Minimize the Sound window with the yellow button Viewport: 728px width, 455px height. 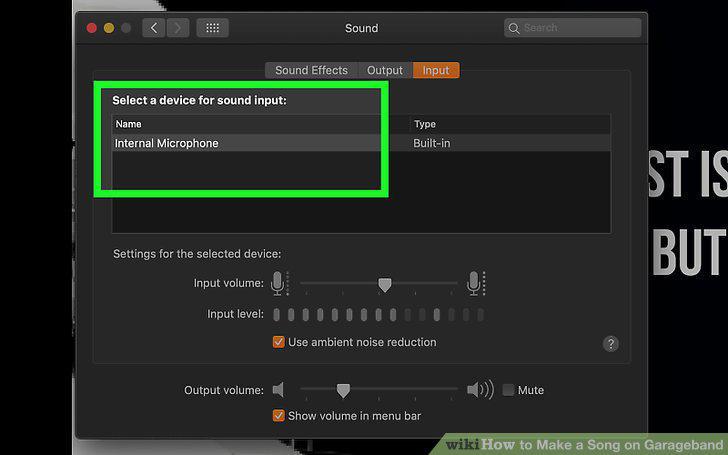[x=109, y=28]
